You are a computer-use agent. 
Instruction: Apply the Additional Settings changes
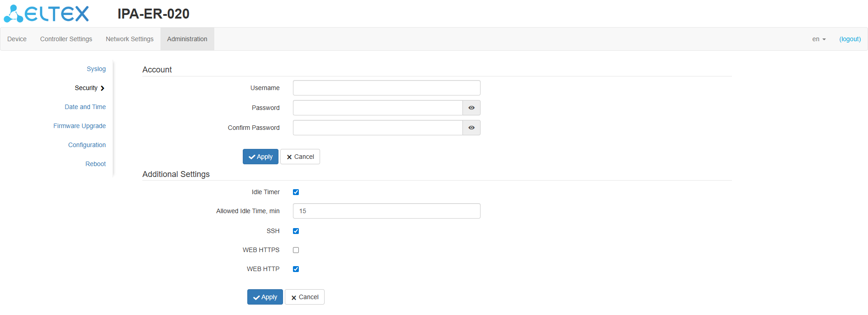pyautogui.click(x=265, y=297)
